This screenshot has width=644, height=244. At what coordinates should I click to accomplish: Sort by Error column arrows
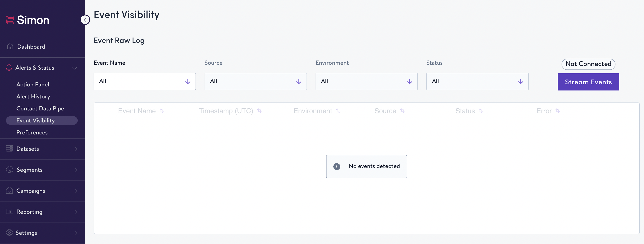pyautogui.click(x=557, y=111)
